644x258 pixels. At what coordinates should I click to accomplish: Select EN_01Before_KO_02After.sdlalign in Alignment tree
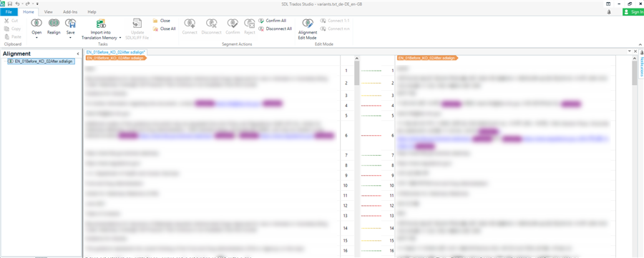point(41,61)
